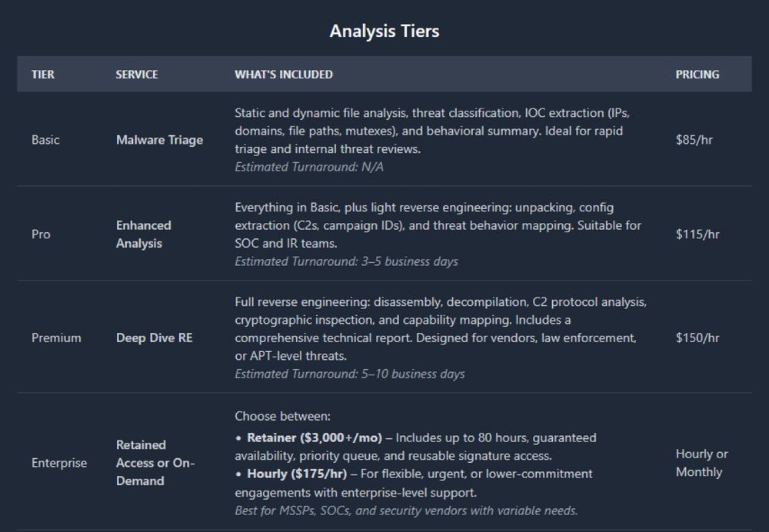Click the Deep Dive RE service name

coord(154,337)
